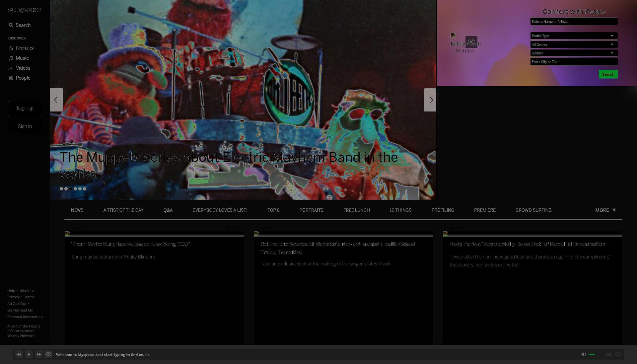Adjust the player volume slider
This screenshot has width=637, height=364.
click(595, 355)
